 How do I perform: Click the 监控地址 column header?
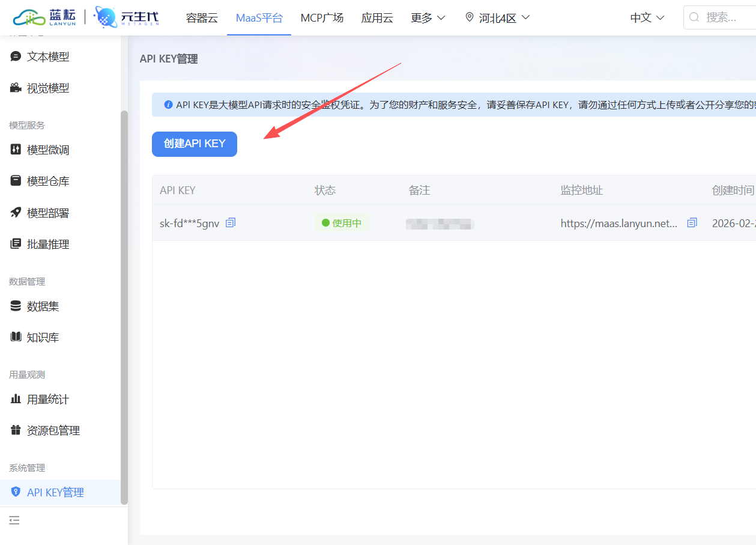point(582,190)
